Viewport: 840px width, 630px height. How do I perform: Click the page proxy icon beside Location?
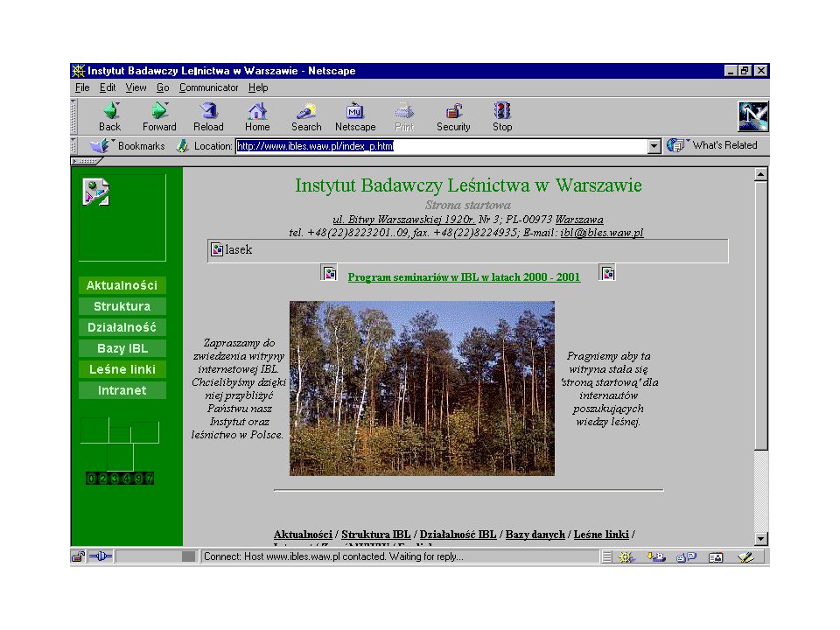point(183,146)
